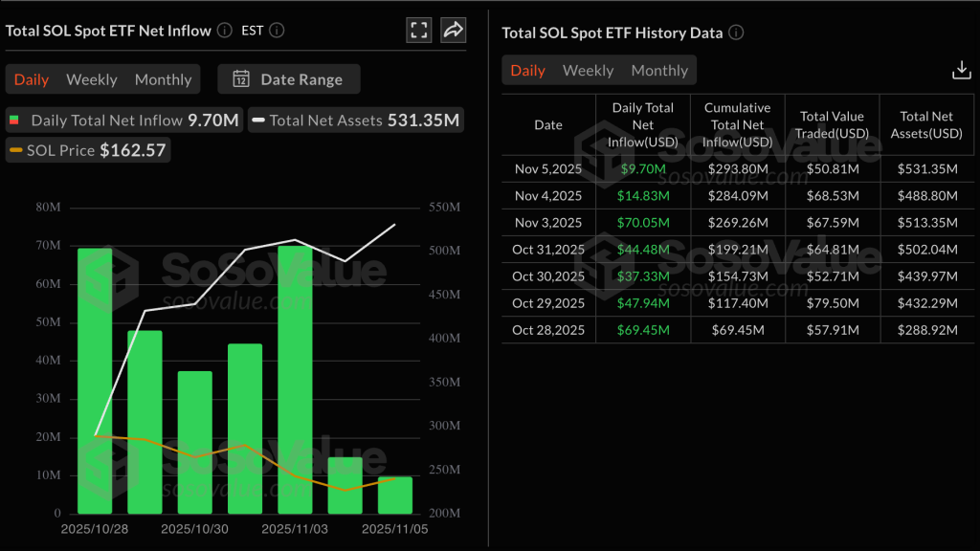This screenshot has height=551, width=980.
Task: Switch chart to Monthly view
Action: pos(163,79)
